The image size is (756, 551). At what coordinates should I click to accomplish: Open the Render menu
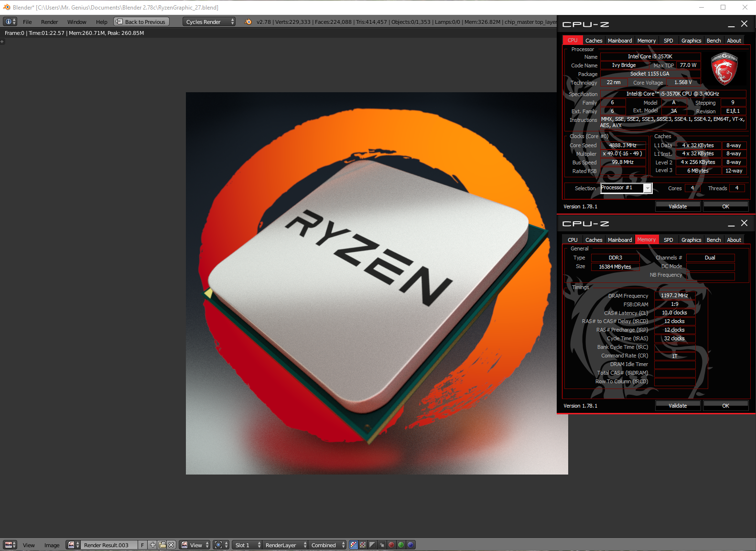point(49,22)
